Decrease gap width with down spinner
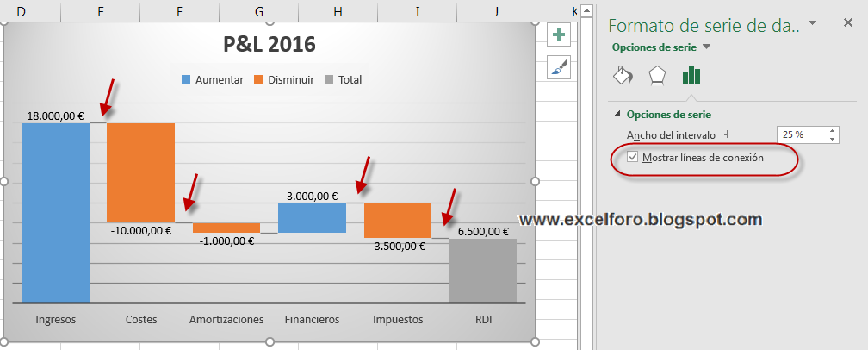The height and width of the screenshot is (350, 868). (x=833, y=139)
